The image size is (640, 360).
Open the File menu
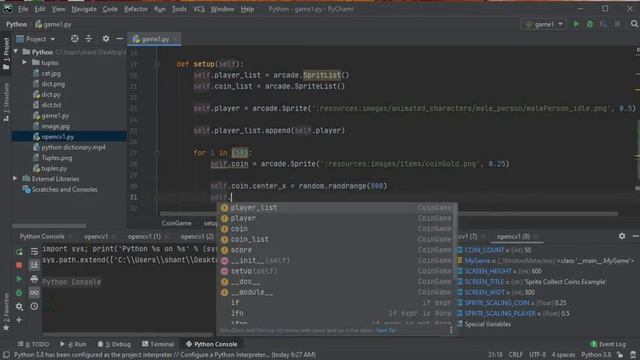click(23, 9)
